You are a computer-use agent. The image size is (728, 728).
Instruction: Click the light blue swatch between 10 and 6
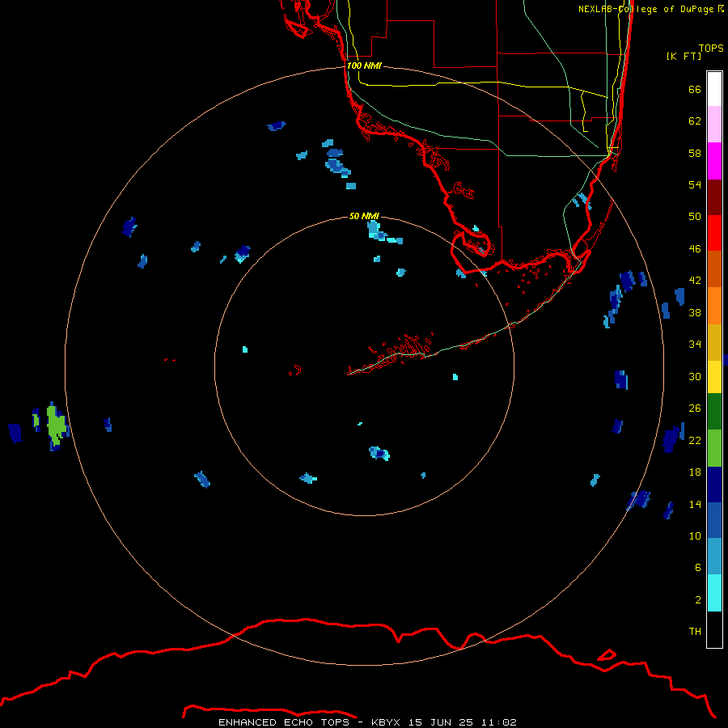tap(714, 556)
